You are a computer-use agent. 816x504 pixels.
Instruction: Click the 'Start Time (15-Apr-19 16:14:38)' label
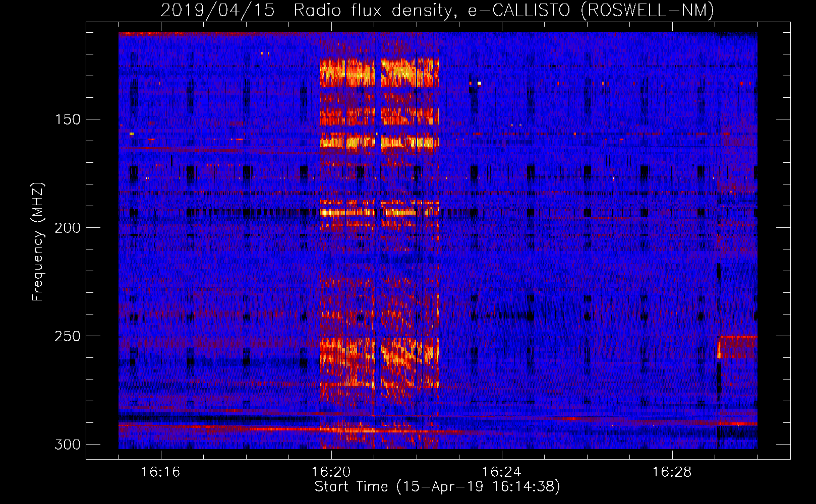[437, 487]
